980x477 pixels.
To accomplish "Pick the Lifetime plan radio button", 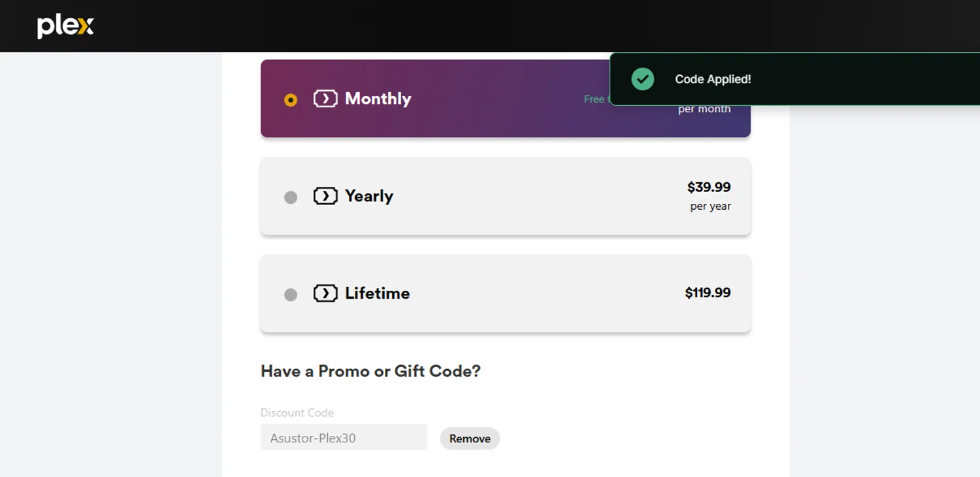I will [291, 295].
